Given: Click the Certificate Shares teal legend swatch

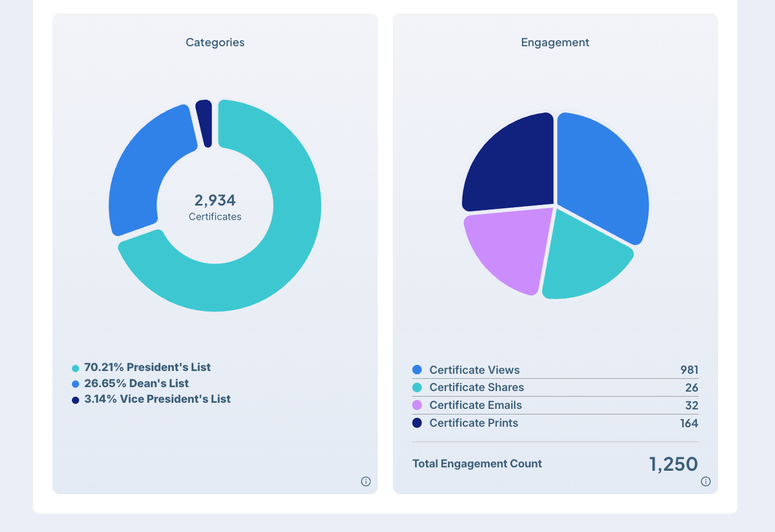Looking at the screenshot, I should pyautogui.click(x=417, y=388).
